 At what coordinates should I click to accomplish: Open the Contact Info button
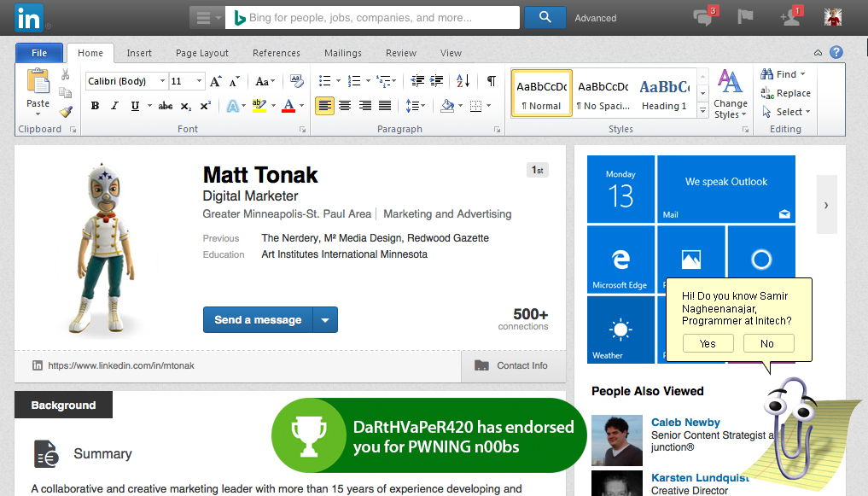pyautogui.click(x=513, y=366)
